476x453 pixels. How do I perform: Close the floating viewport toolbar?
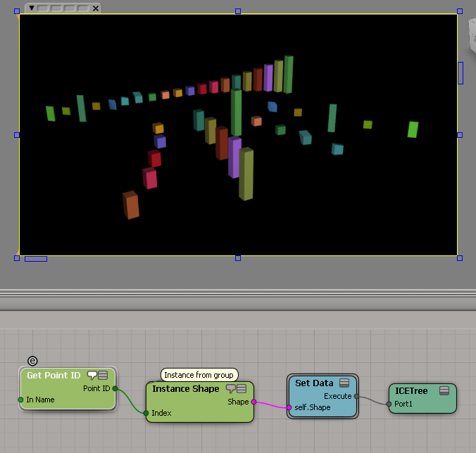tap(96, 8)
